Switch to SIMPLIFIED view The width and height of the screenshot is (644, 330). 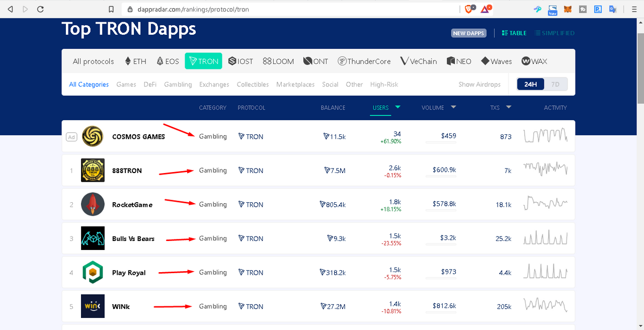point(554,33)
